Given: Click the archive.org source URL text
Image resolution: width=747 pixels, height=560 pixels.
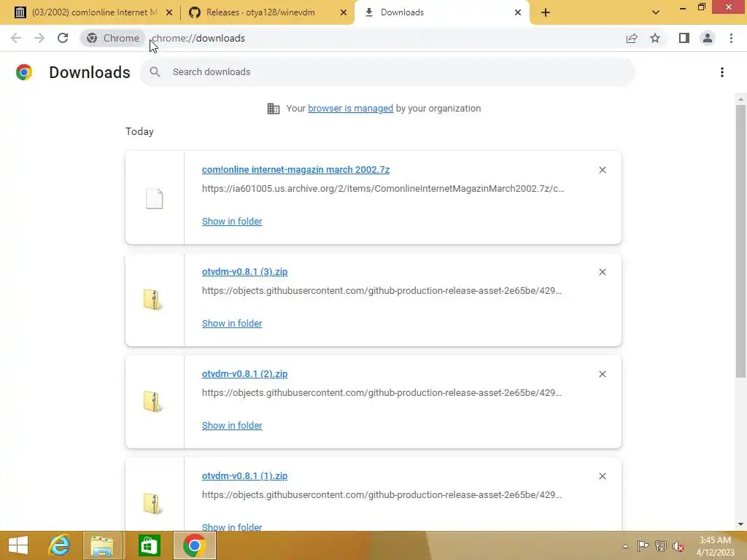Looking at the screenshot, I should pyautogui.click(x=382, y=189).
